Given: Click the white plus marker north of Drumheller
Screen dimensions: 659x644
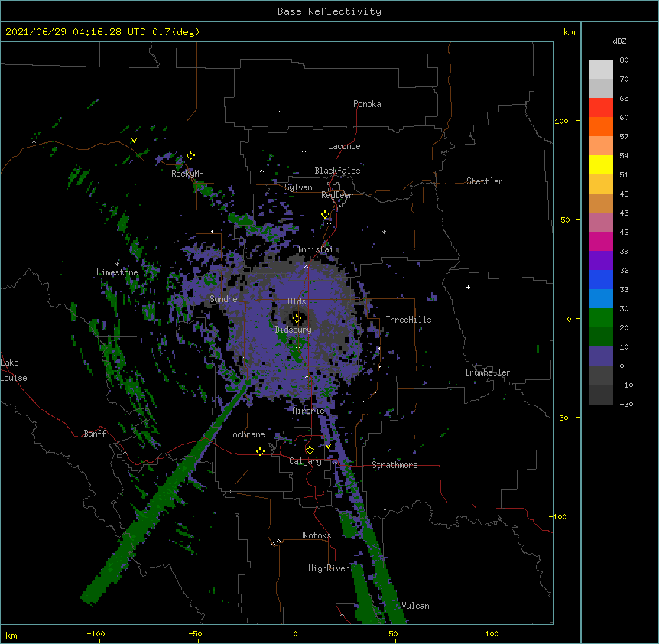Looking at the screenshot, I should coord(468,287).
